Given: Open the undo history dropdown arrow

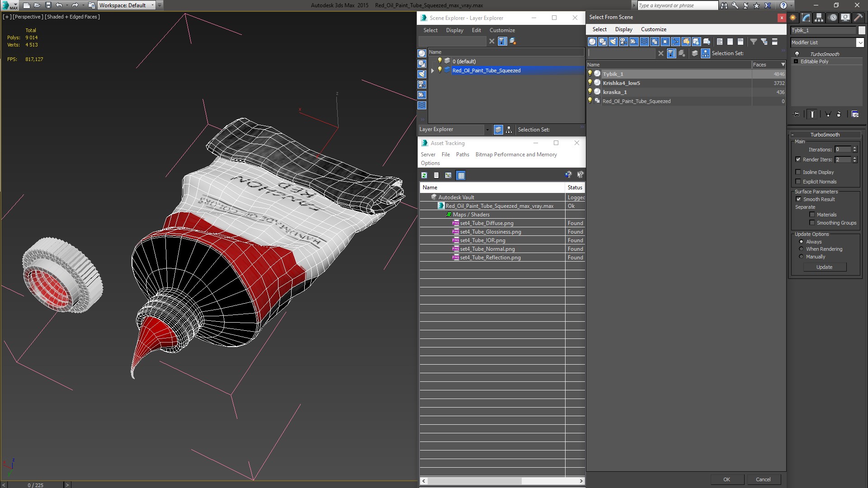Looking at the screenshot, I should pyautogui.click(x=67, y=5).
